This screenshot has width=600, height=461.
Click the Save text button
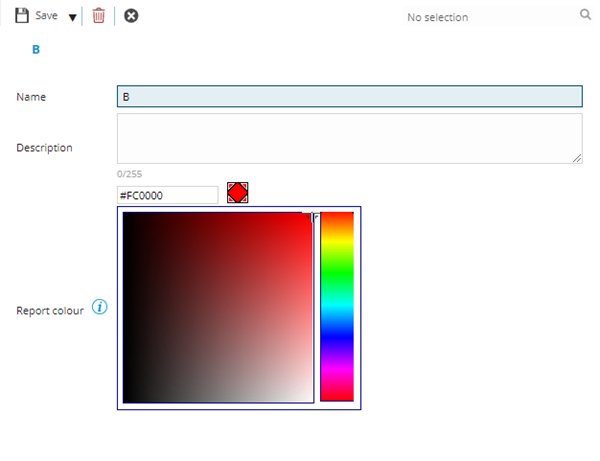click(46, 16)
